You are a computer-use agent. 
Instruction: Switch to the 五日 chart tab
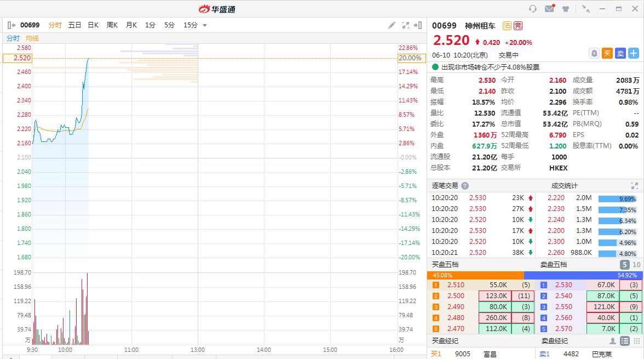pyautogui.click(x=74, y=25)
